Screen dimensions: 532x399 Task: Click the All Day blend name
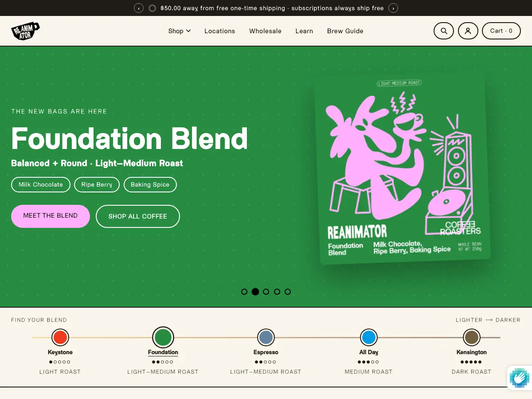coord(369,352)
